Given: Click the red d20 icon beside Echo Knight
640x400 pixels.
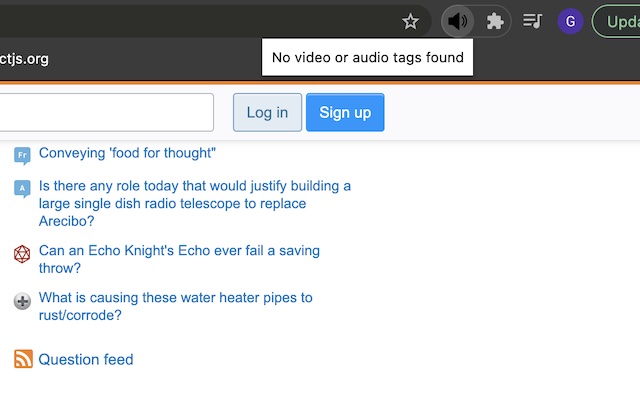Looking at the screenshot, I should point(22,253).
